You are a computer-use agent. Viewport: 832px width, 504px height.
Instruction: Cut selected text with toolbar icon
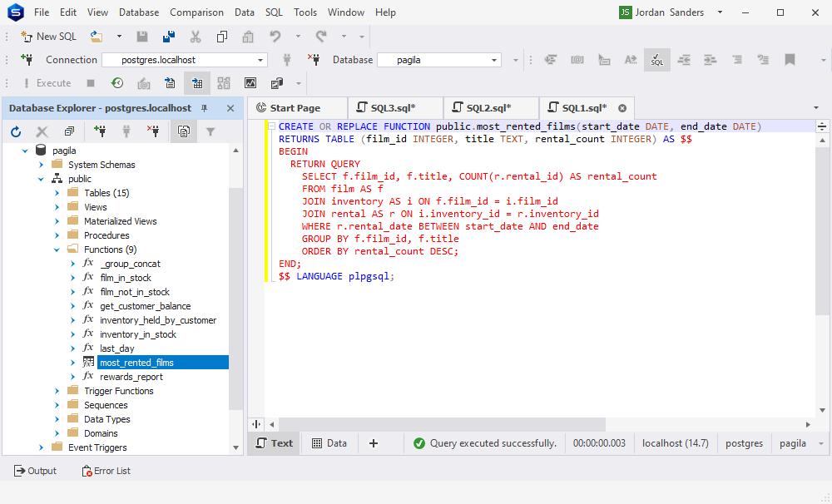click(196, 37)
